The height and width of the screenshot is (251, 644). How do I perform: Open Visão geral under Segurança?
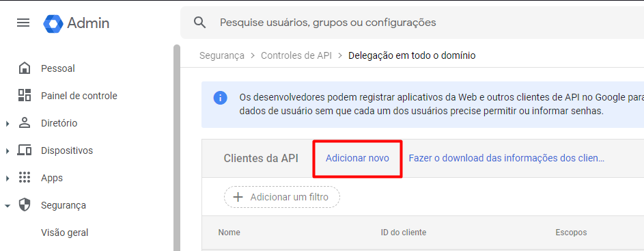coord(64,233)
